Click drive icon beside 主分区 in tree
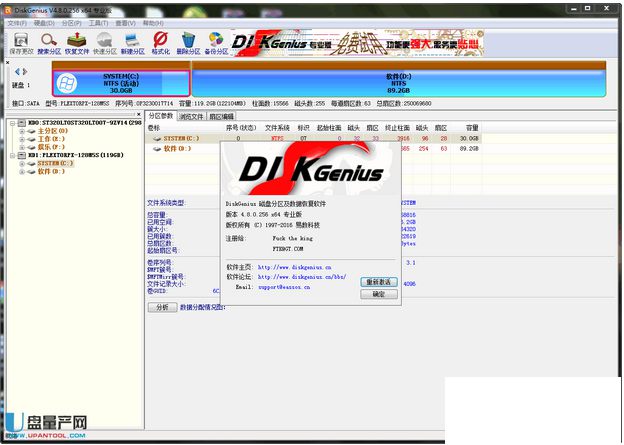Image resolution: width=624 pixels, height=445 pixels. point(31,131)
